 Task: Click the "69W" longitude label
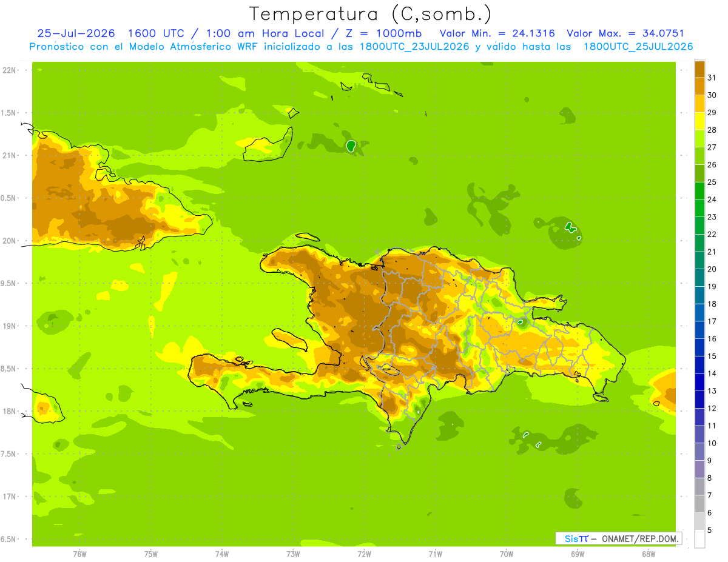(x=578, y=554)
